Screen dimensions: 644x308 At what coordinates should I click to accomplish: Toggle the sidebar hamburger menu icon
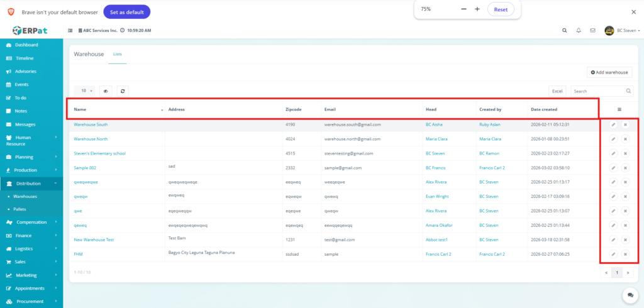point(70,30)
